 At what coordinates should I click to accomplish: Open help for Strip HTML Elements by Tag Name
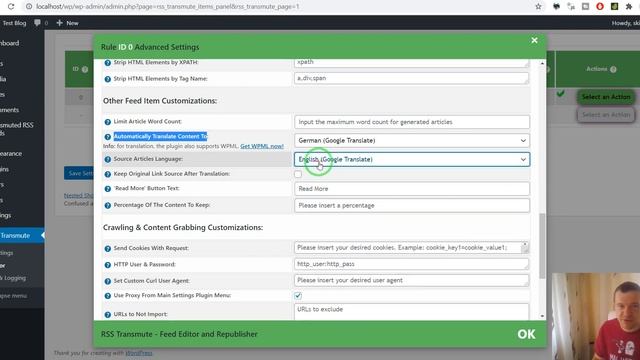[x=108, y=79]
